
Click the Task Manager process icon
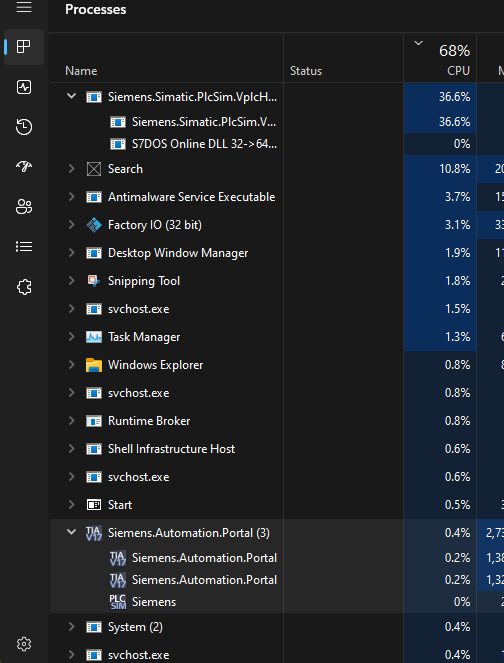(x=94, y=337)
